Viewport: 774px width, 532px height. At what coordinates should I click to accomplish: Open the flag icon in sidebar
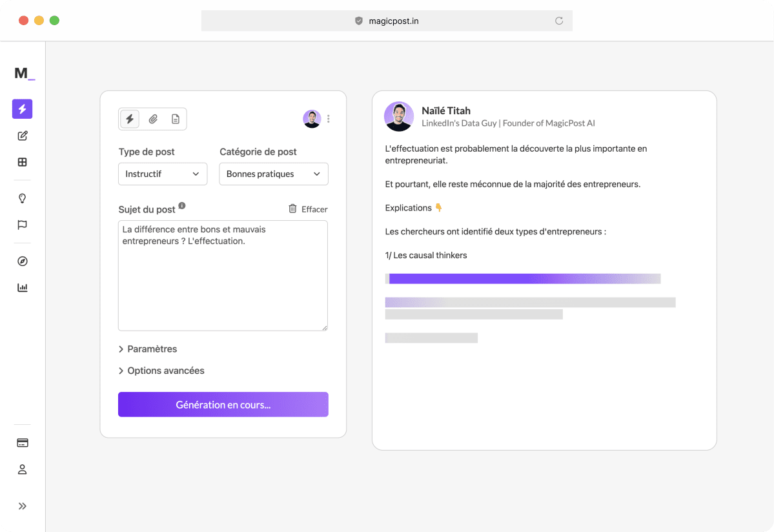tap(23, 225)
